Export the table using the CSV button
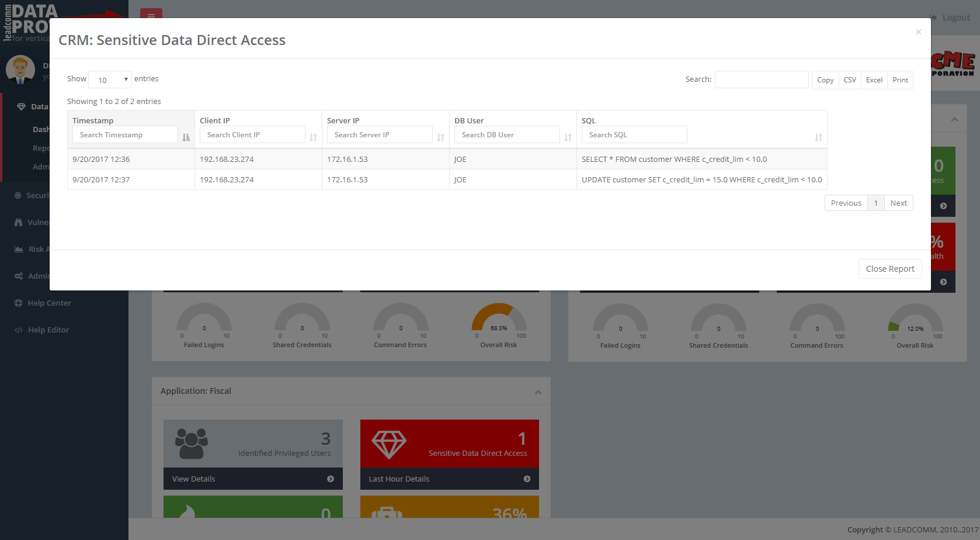Screen dimensions: 980x540 (850, 79)
